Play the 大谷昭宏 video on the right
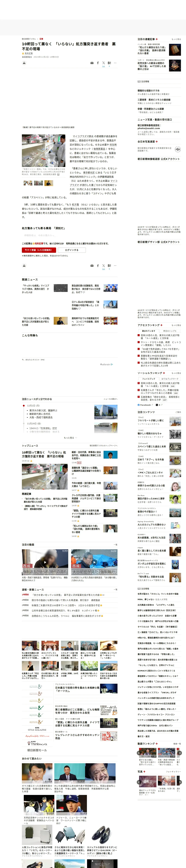Image resolution: width=186 pixels, height=868 pixels. 94,562
